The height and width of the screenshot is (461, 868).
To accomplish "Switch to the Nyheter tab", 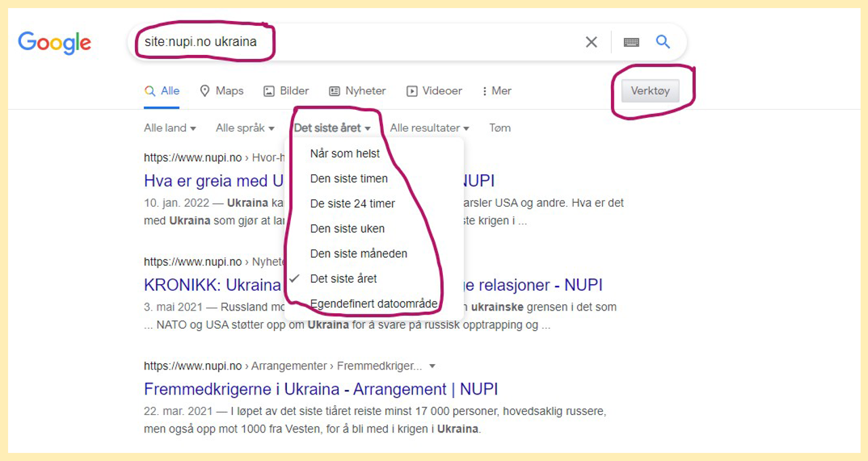I will [357, 91].
